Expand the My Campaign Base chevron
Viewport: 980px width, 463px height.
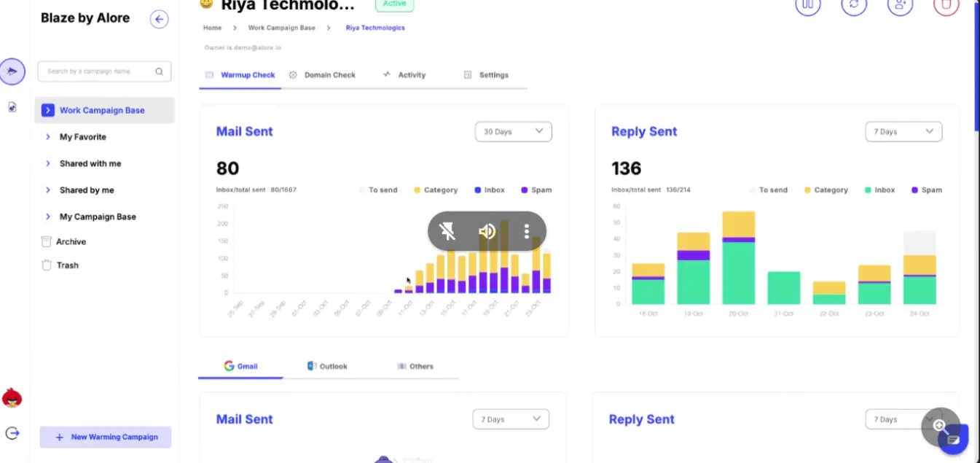click(x=47, y=217)
